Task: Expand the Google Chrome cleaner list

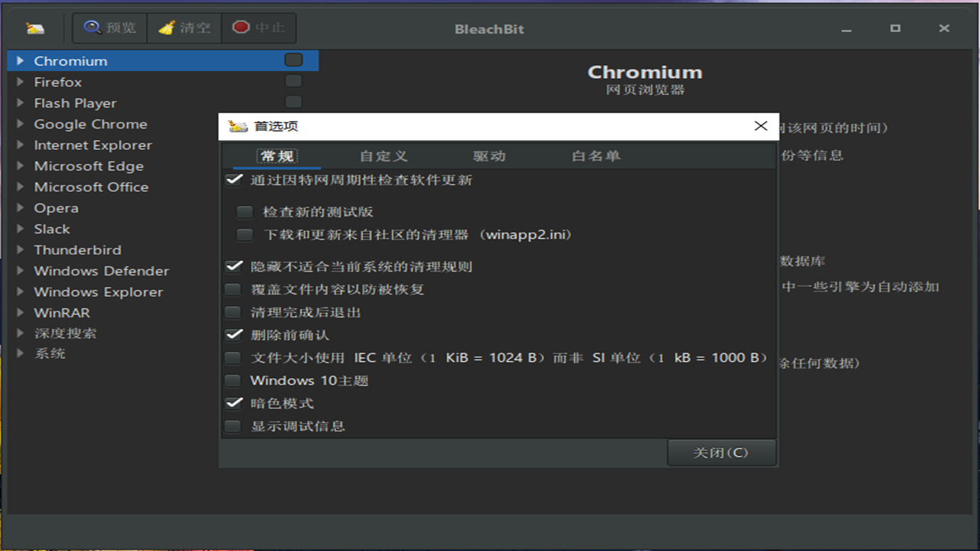Action: point(21,124)
